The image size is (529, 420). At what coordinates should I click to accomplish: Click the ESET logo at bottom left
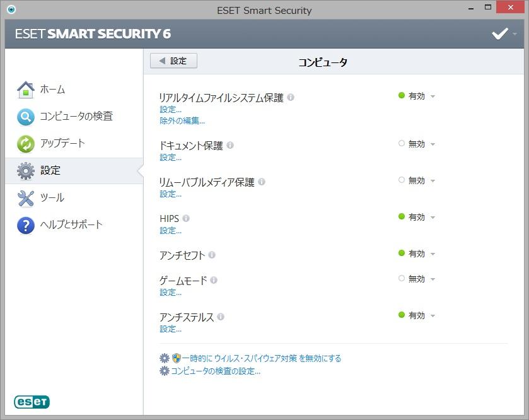[x=32, y=402]
